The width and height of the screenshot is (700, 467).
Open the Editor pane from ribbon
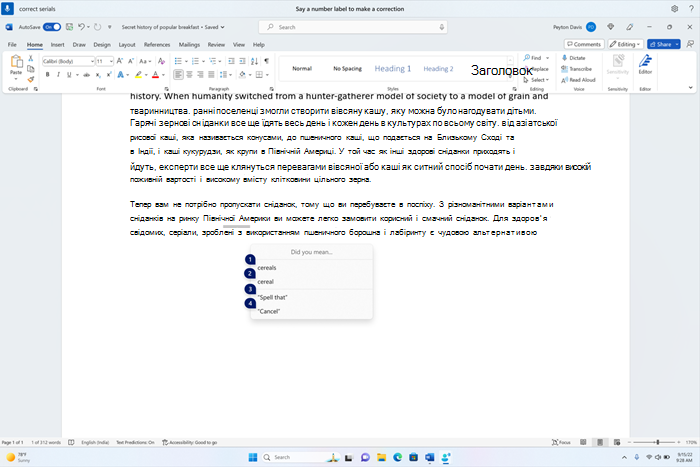click(x=645, y=64)
